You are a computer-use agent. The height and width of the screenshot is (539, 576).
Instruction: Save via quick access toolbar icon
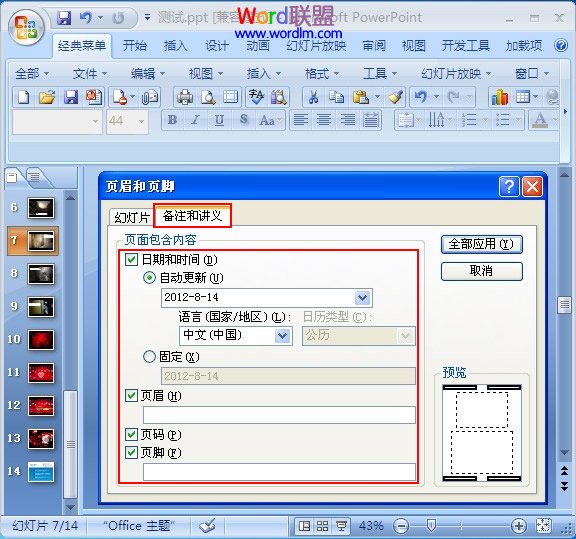(64, 18)
